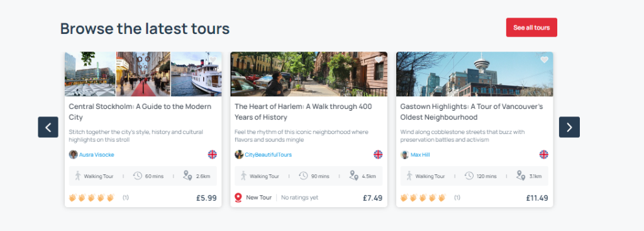Click 4.5km distance route icon

click(353, 176)
